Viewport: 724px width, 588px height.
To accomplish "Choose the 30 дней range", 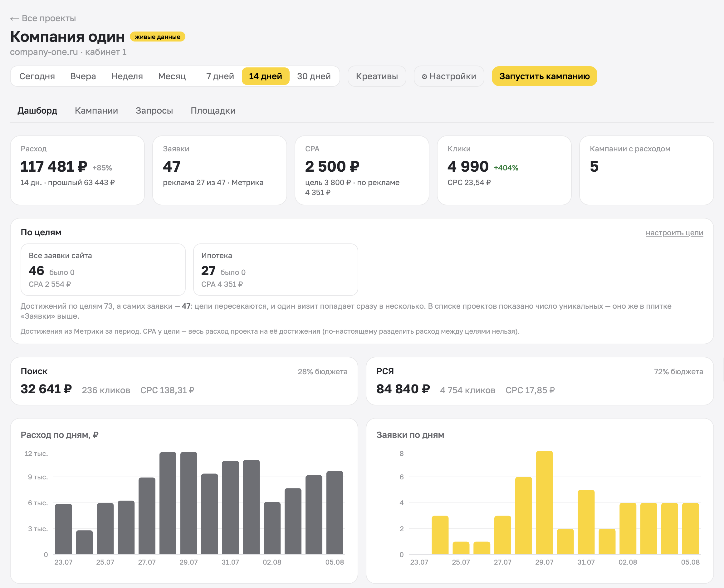I will click(314, 76).
